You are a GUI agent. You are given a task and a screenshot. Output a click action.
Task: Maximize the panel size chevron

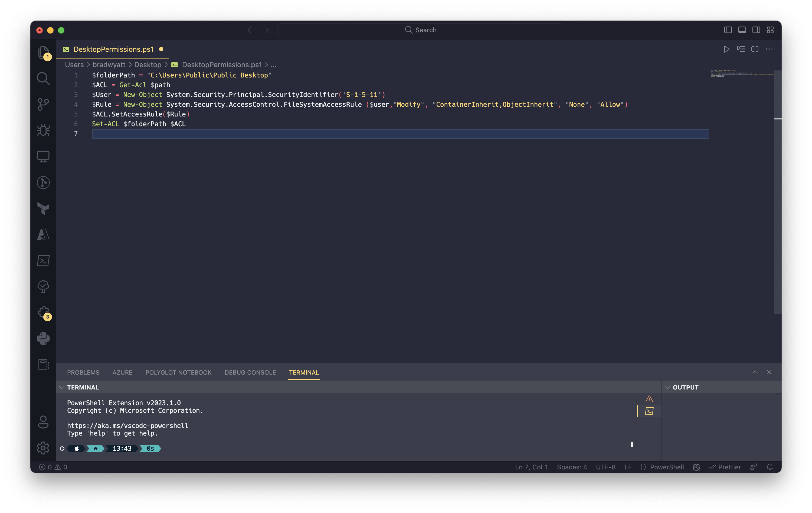(755, 372)
